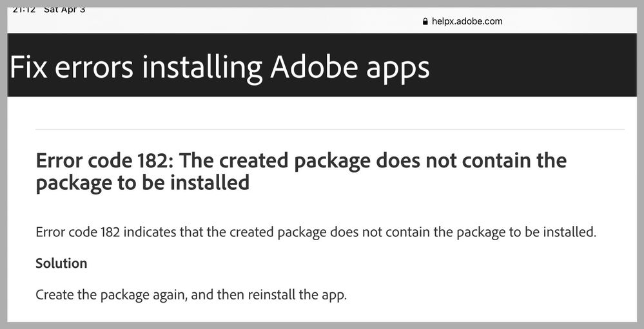Select the helpx.adobe.com address field
The width and height of the screenshot is (644, 329).
[467, 21]
